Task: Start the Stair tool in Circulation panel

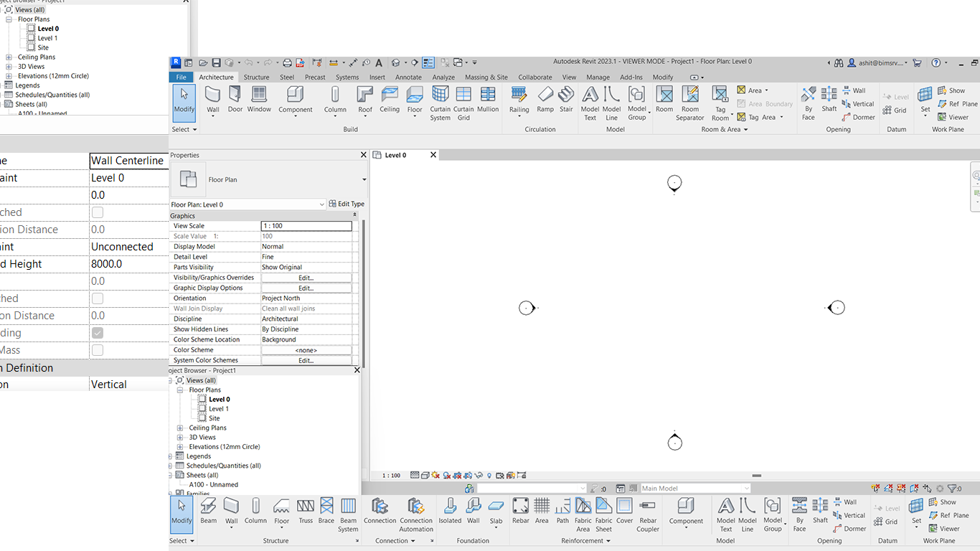Action: pyautogui.click(x=566, y=100)
